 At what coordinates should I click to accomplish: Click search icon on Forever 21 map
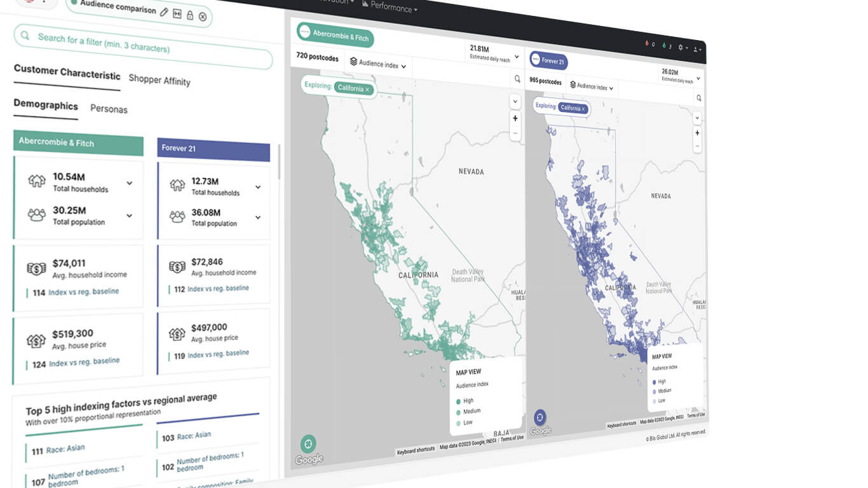[698, 98]
